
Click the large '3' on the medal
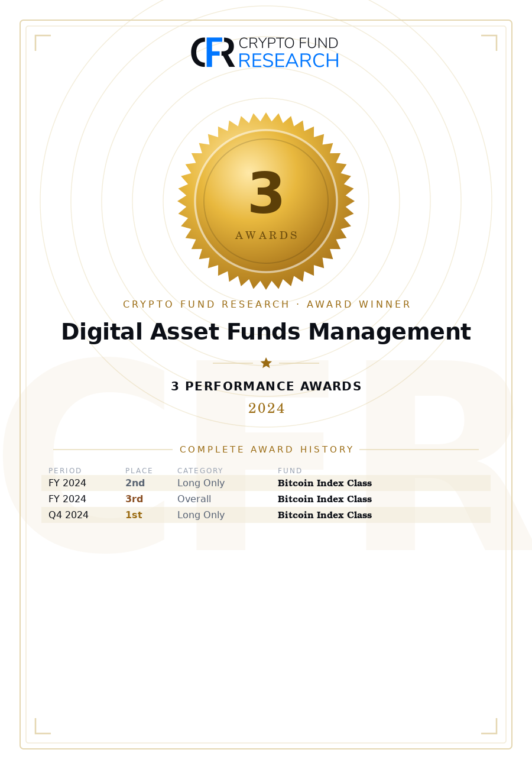click(x=266, y=193)
